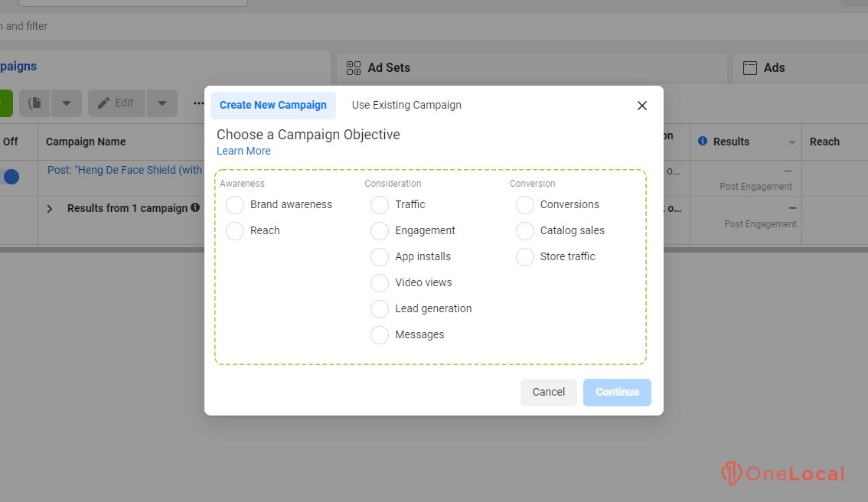Viewport: 868px width, 502px height.
Task: Click the green create button
Action: (x=6, y=103)
